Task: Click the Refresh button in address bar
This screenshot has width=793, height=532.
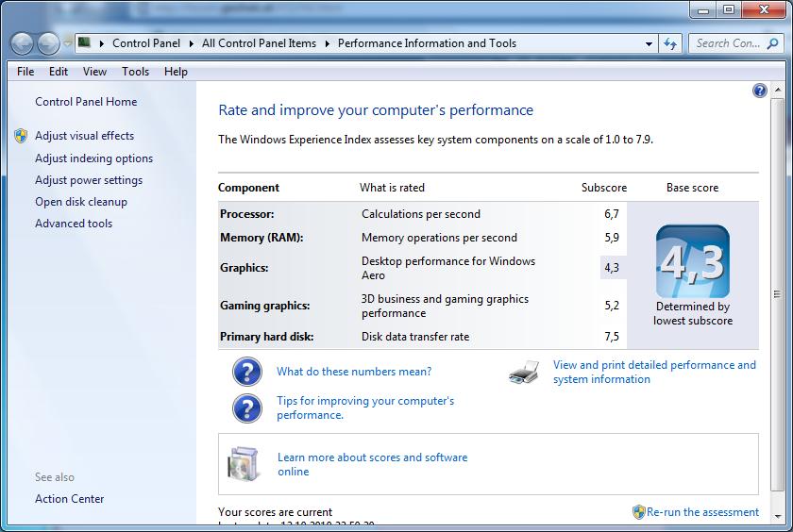Action: [x=670, y=44]
